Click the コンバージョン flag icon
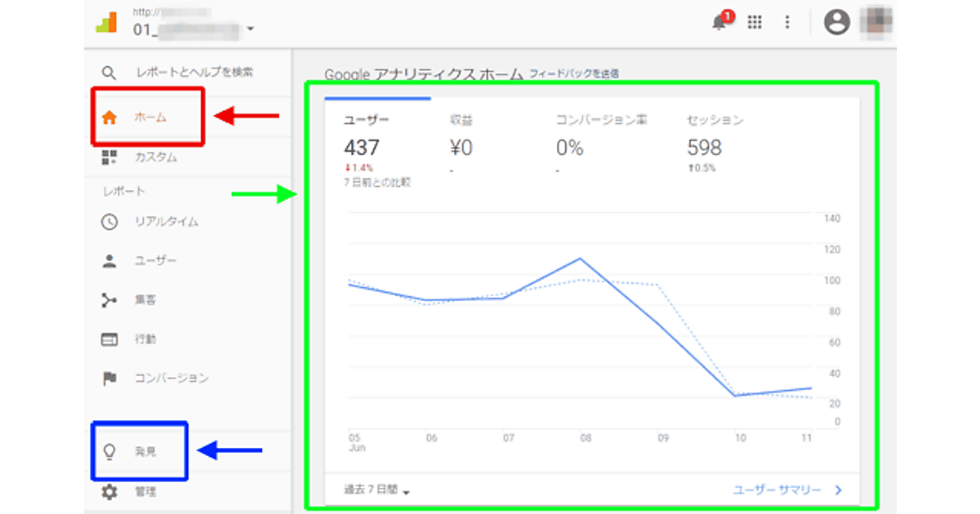Screen dimensions: 980x514 pos(109,379)
